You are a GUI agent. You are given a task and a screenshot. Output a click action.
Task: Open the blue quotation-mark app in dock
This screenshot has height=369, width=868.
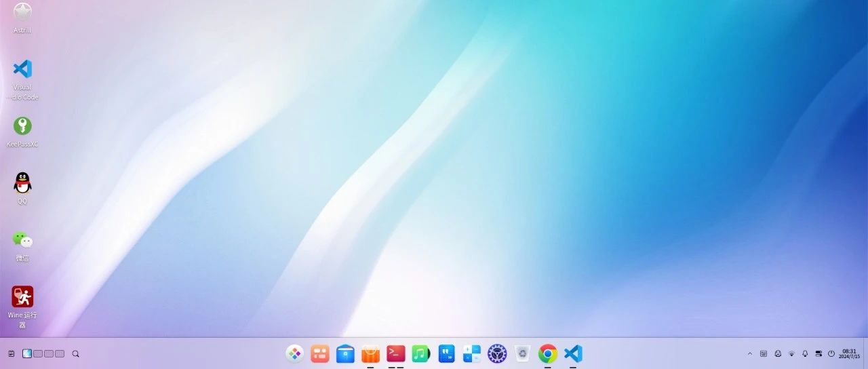(446, 353)
